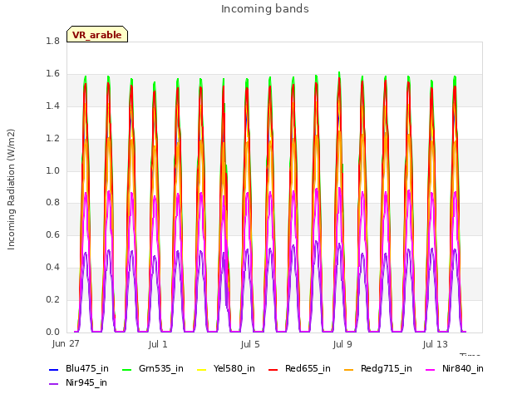Click the 1.0 y-axis tick label

[52, 170]
